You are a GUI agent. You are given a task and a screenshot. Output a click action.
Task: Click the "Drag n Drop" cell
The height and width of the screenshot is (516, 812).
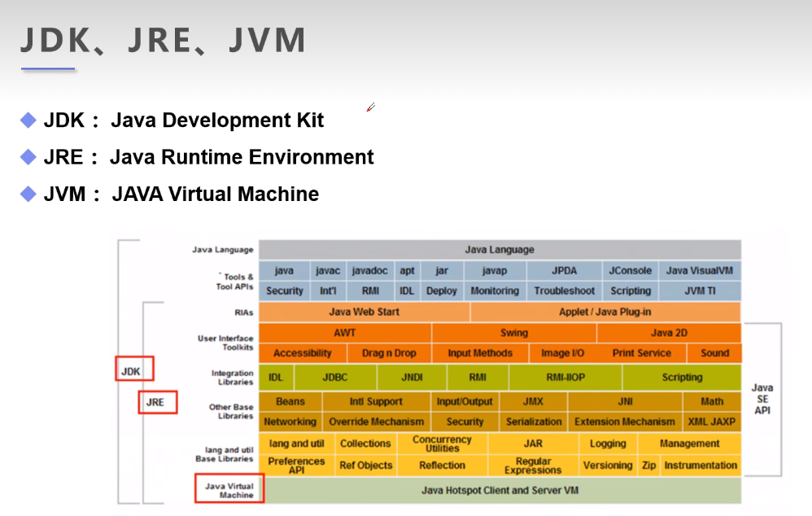pyautogui.click(x=389, y=352)
